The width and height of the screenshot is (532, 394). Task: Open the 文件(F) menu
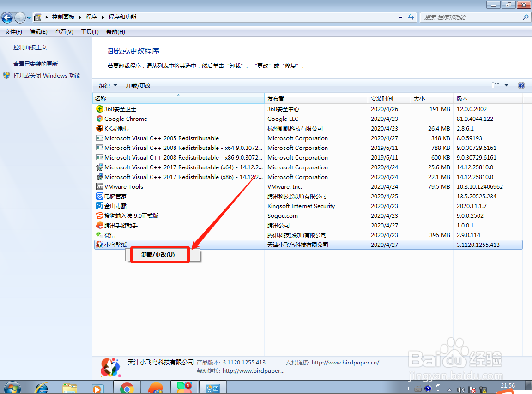point(13,31)
